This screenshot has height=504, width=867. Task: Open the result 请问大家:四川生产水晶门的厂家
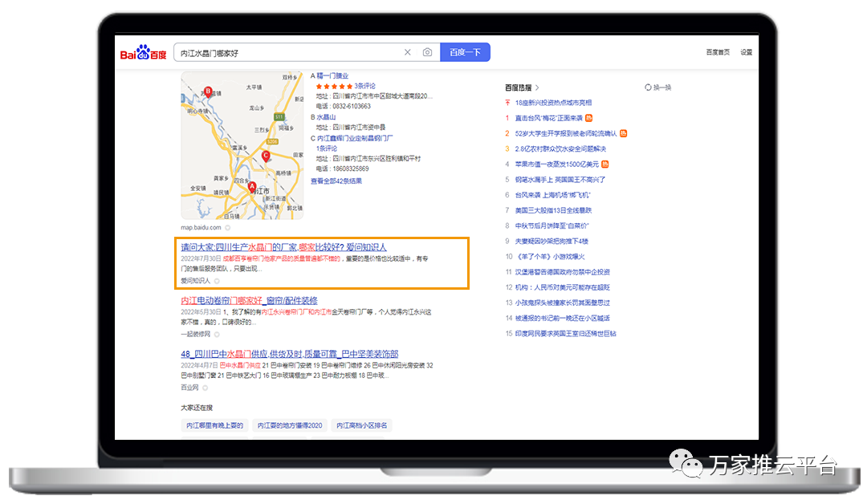pos(283,247)
